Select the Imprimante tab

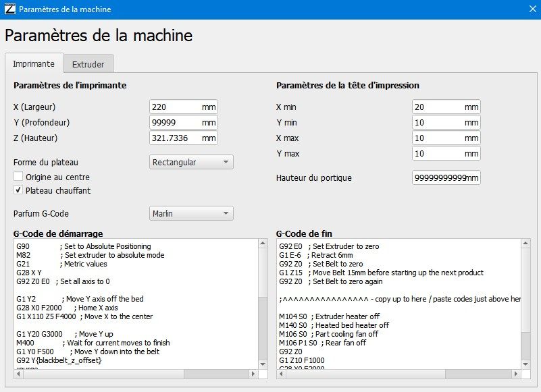[x=34, y=64]
